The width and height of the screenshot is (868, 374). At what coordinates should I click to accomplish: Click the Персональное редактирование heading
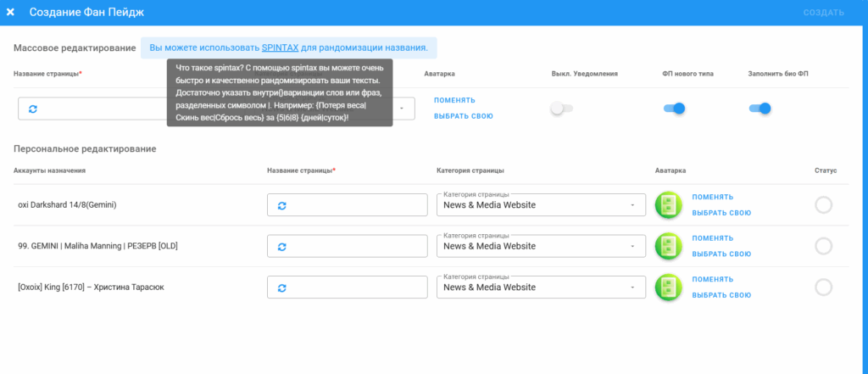(85, 149)
